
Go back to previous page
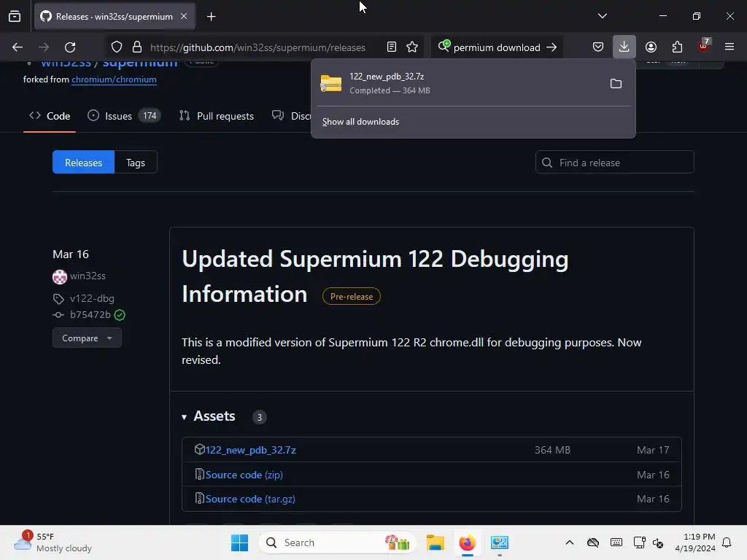[18, 47]
